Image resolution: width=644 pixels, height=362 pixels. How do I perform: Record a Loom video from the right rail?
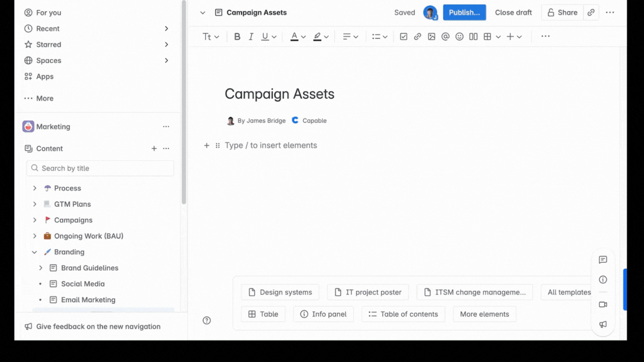tap(603, 304)
